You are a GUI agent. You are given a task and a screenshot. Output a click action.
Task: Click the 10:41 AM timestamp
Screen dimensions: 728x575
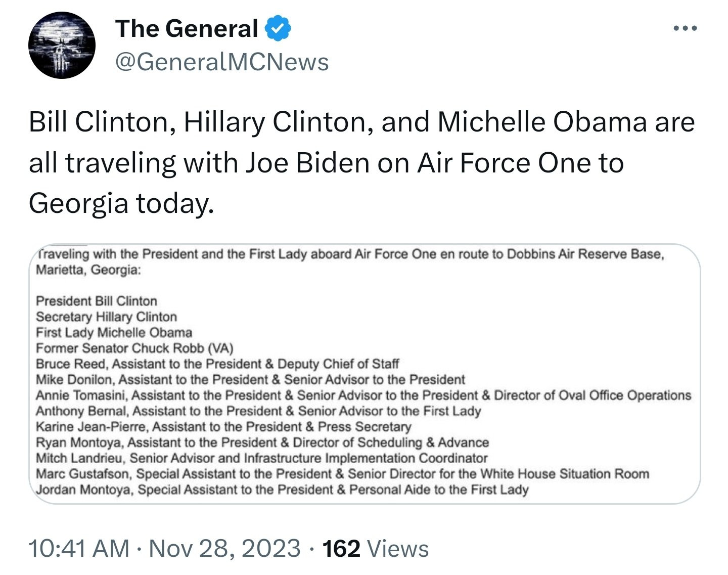coord(79,549)
